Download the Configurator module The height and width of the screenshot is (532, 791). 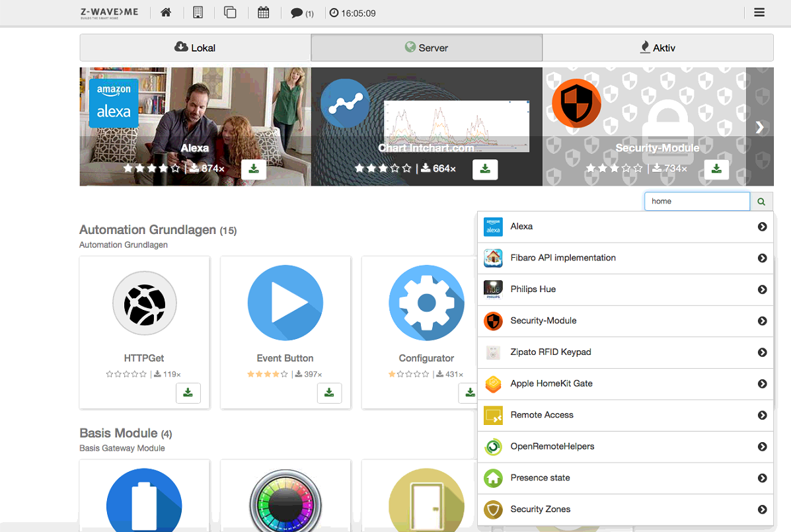470,393
